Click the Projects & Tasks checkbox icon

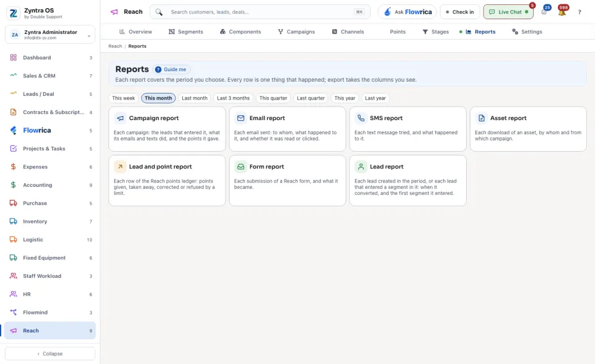[x=13, y=149]
